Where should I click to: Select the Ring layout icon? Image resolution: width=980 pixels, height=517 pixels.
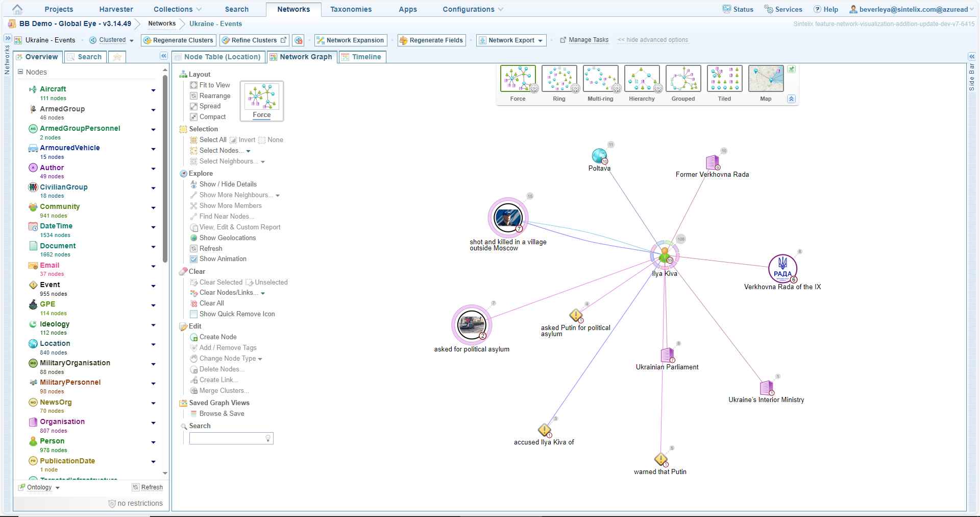(559, 79)
